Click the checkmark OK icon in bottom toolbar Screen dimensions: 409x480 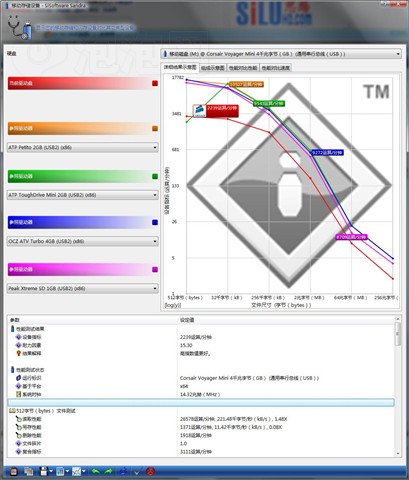click(137, 472)
